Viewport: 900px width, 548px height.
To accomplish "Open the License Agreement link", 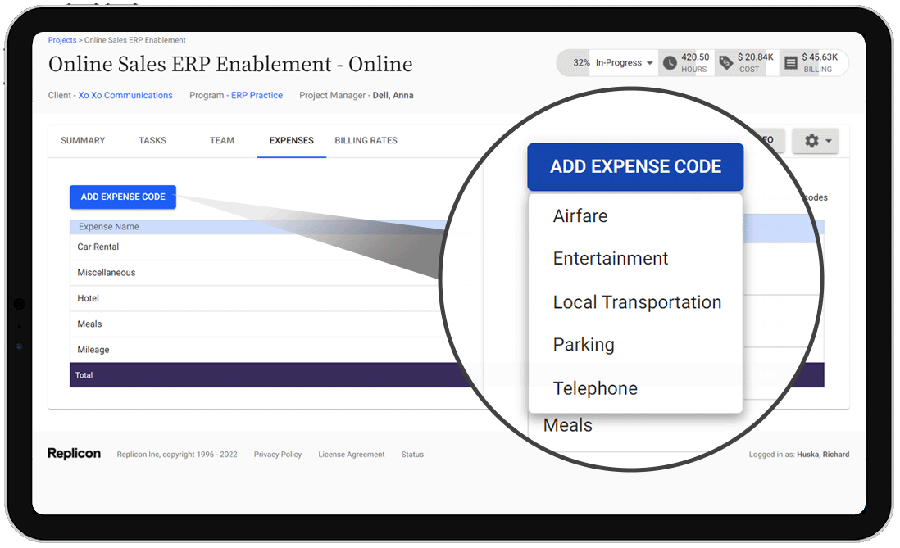I will tap(351, 454).
